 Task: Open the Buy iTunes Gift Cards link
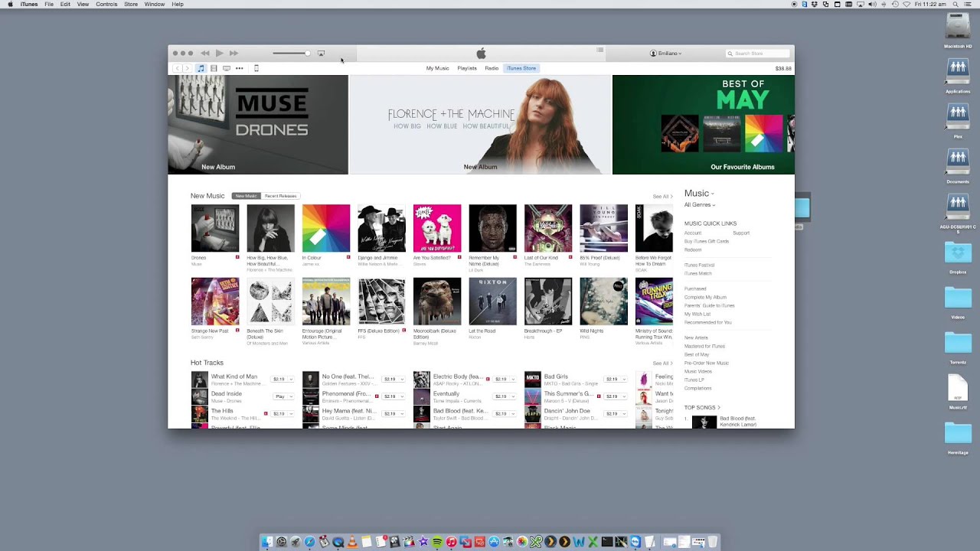coord(707,241)
